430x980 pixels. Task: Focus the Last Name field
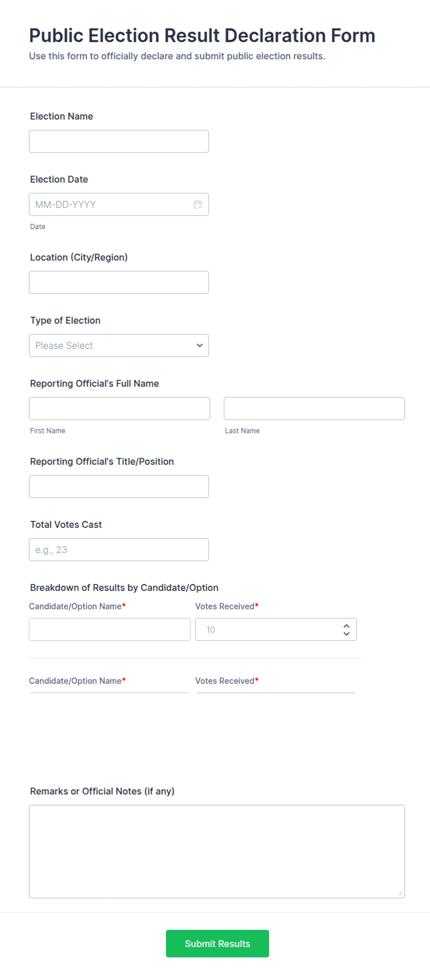click(314, 409)
